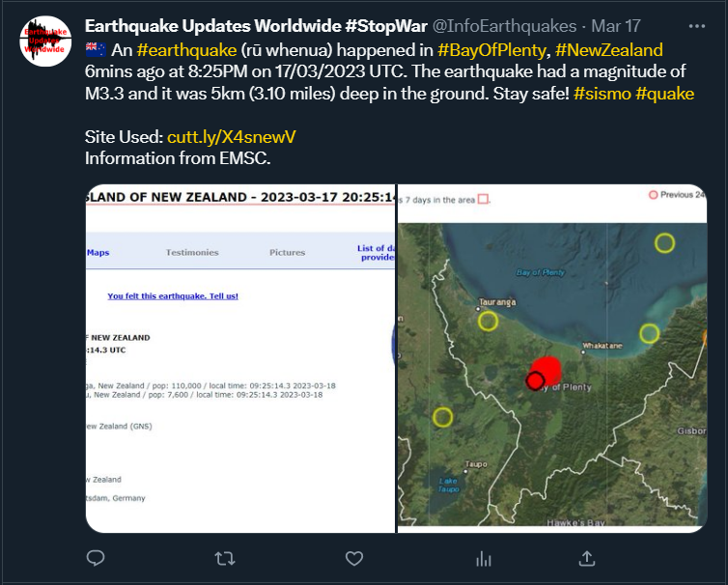The height and width of the screenshot is (585, 728).
Task: Open the left EMSC details screenshot
Action: point(239,386)
